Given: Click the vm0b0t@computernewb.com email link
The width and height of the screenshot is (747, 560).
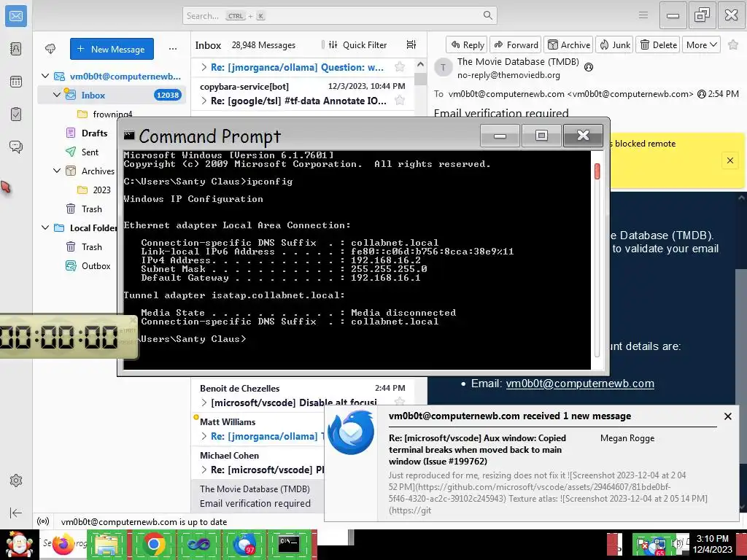Looking at the screenshot, I should pyautogui.click(x=580, y=384).
